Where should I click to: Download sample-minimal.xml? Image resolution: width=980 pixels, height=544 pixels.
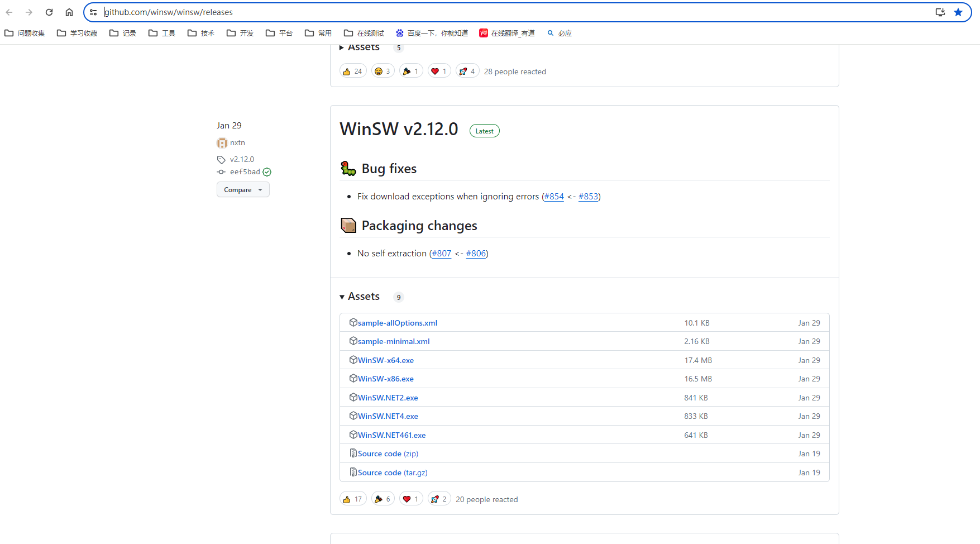pyautogui.click(x=394, y=341)
